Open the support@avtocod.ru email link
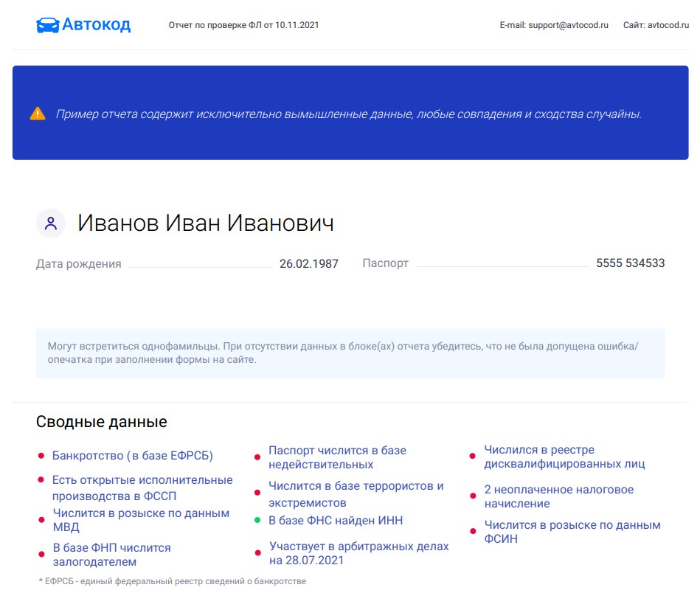This screenshot has width=700, height=593. click(568, 25)
